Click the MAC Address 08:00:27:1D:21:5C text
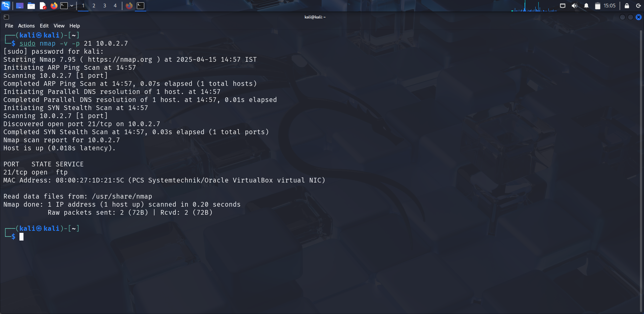This screenshot has width=644, height=314. pyautogui.click(x=64, y=180)
